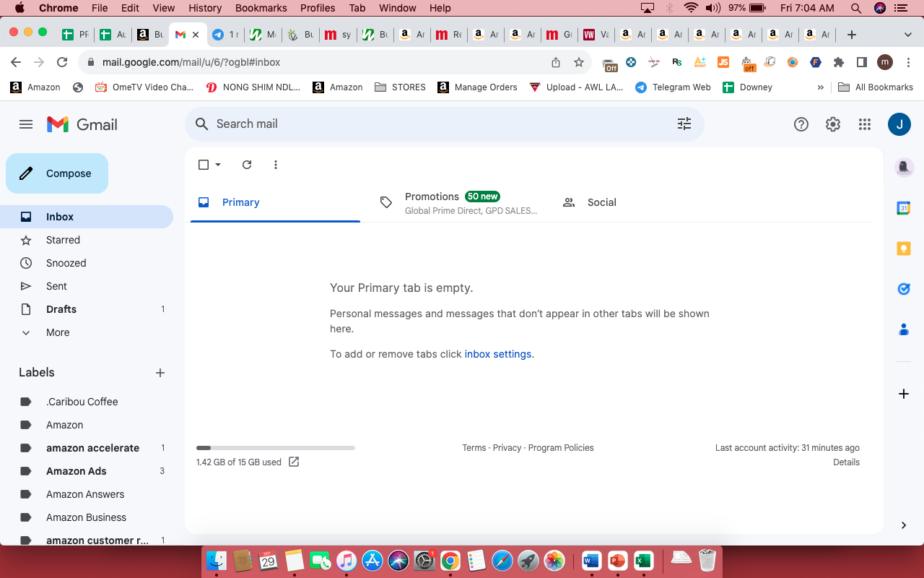The height and width of the screenshot is (578, 924).
Task: Open the Starred folder
Action: [87, 240]
